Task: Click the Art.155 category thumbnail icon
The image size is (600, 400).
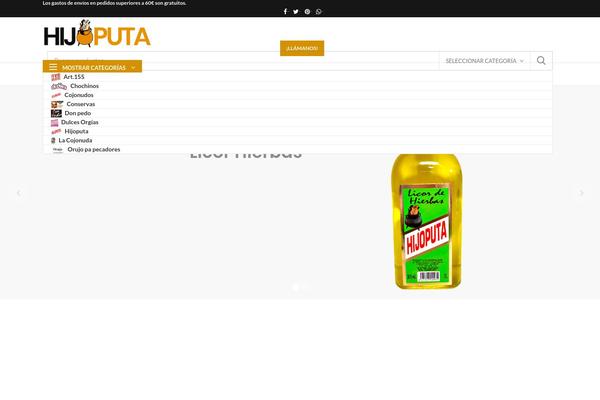Action: tap(56, 77)
